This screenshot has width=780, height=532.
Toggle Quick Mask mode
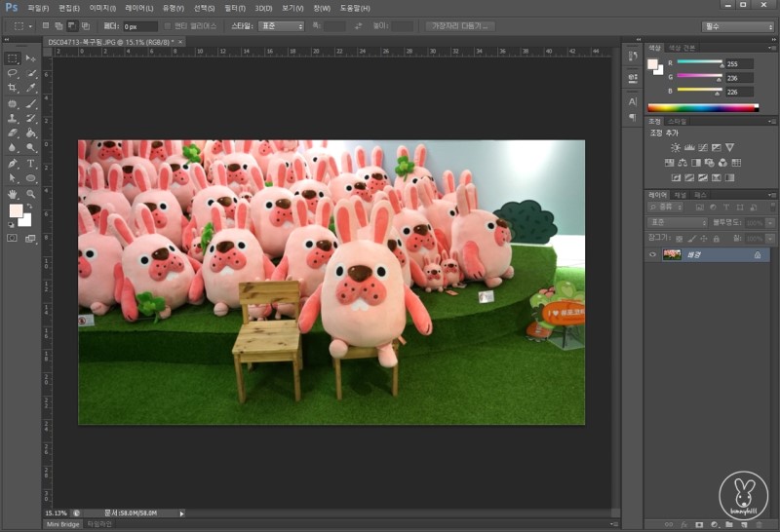coord(13,237)
